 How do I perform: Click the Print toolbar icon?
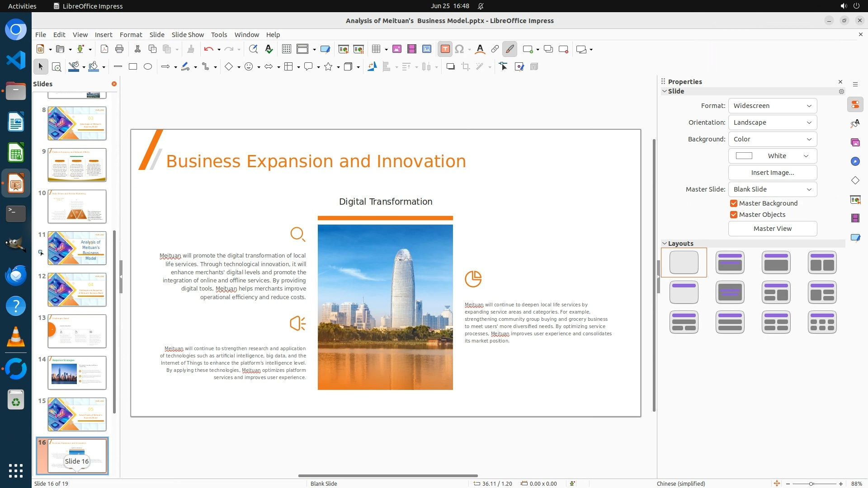point(119,49)
